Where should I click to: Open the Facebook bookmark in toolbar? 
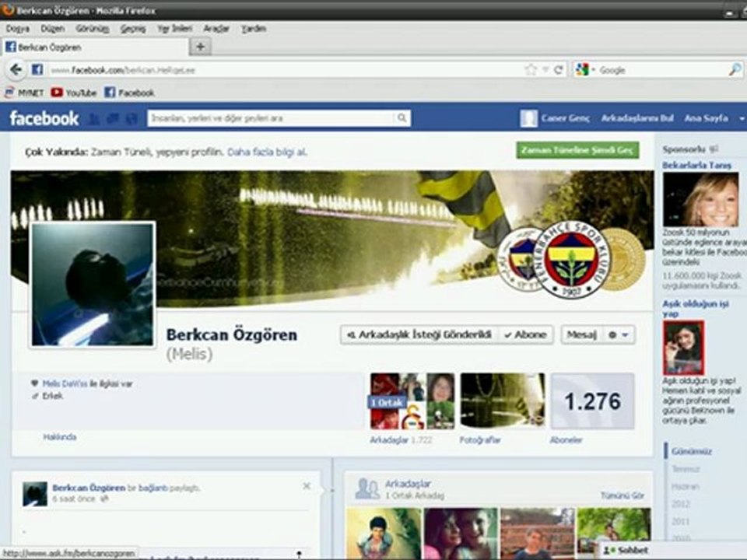point(129,93)
